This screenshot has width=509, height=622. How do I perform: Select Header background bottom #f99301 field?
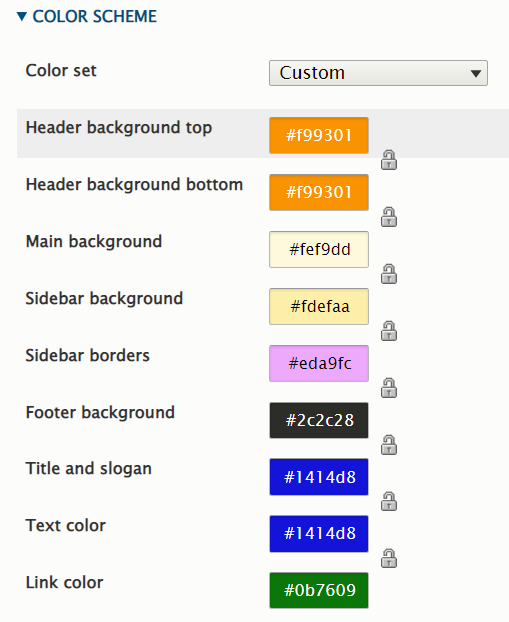(x=319, y=192)
